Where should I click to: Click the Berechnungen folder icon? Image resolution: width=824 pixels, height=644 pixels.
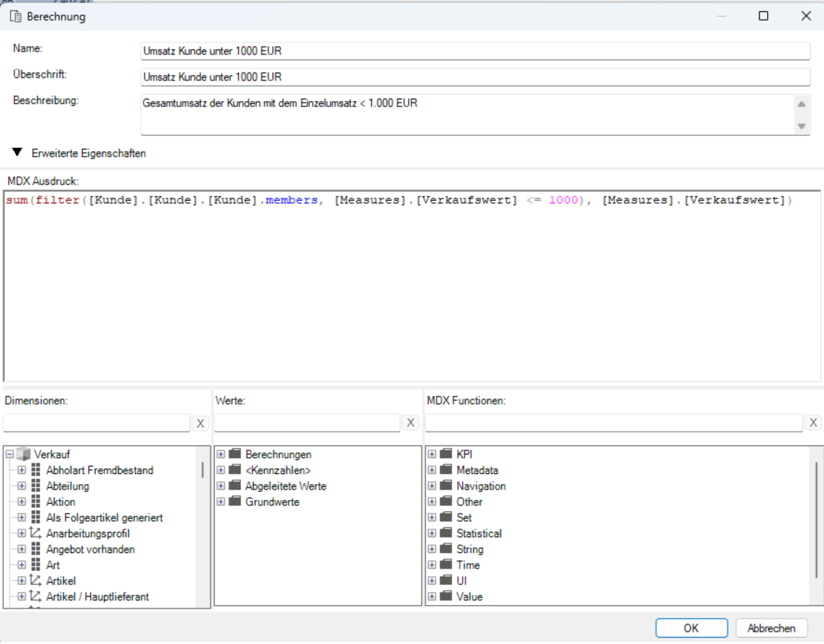coord(235,454)
